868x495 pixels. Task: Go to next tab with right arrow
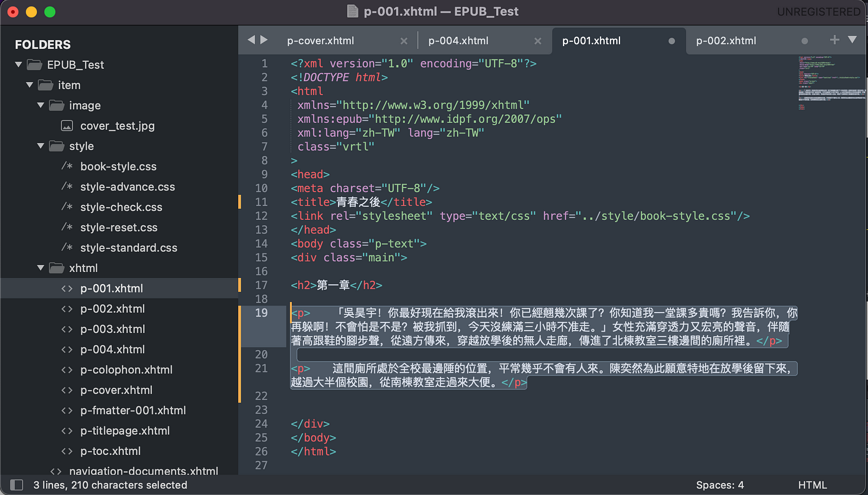point(264,40)
